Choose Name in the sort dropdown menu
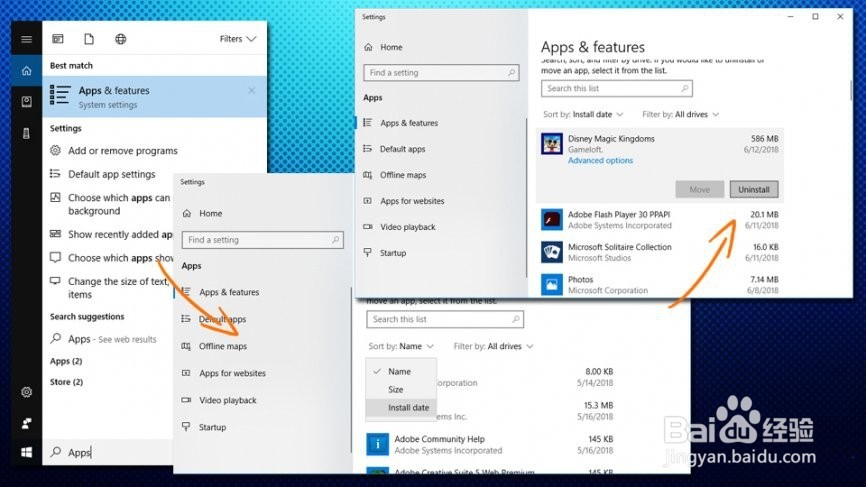866x487 pixels. pyautogui.click(x=401, y=372)
